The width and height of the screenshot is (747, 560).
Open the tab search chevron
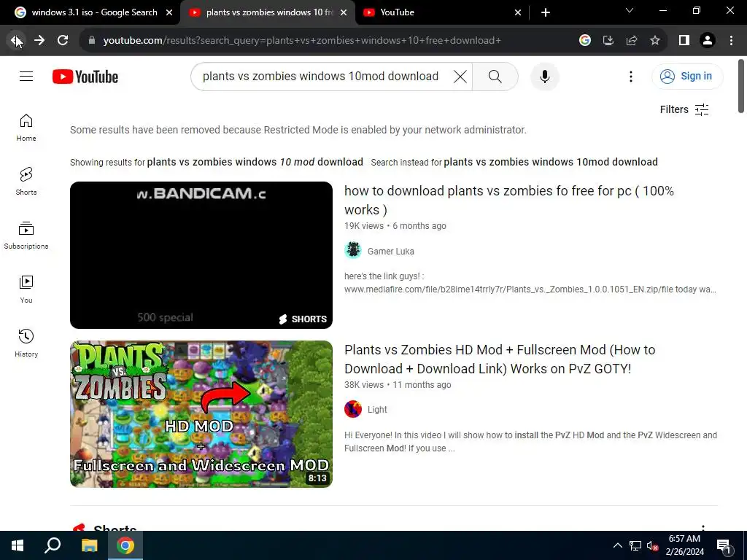630,10
